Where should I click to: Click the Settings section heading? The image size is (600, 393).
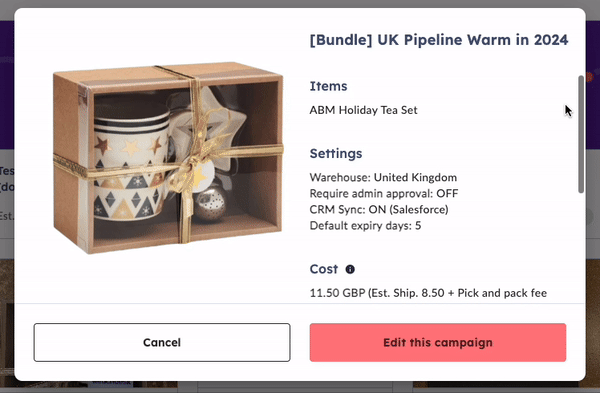336,153
